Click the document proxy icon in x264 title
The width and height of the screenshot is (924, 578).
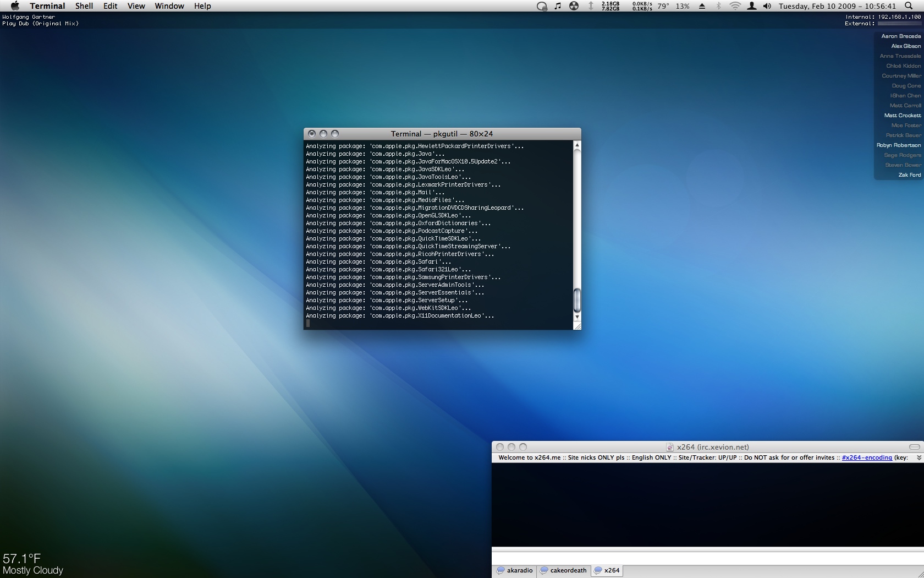pos(670,448)
